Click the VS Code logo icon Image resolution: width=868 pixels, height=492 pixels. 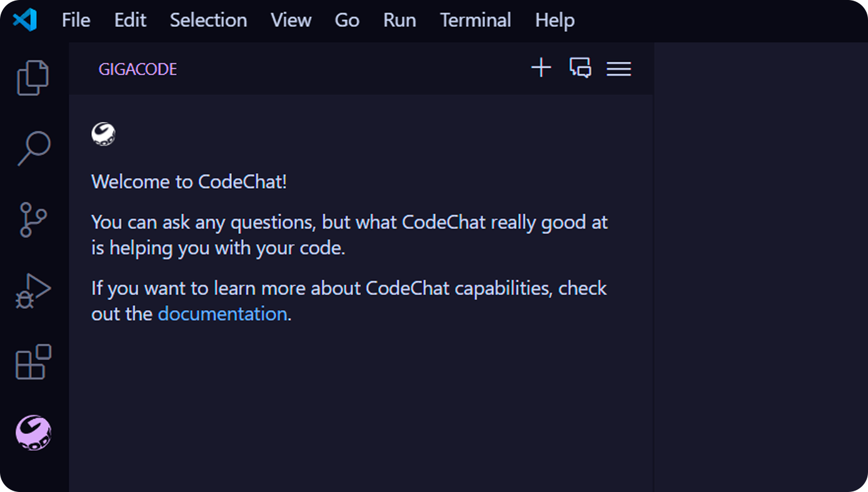pyautogui.click(x=25, y=20)
